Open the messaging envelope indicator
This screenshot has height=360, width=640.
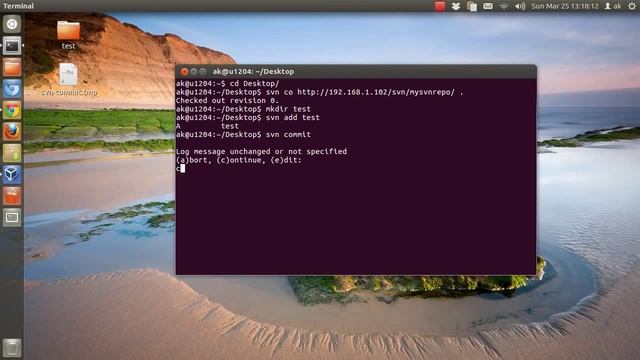pos(488,6)
